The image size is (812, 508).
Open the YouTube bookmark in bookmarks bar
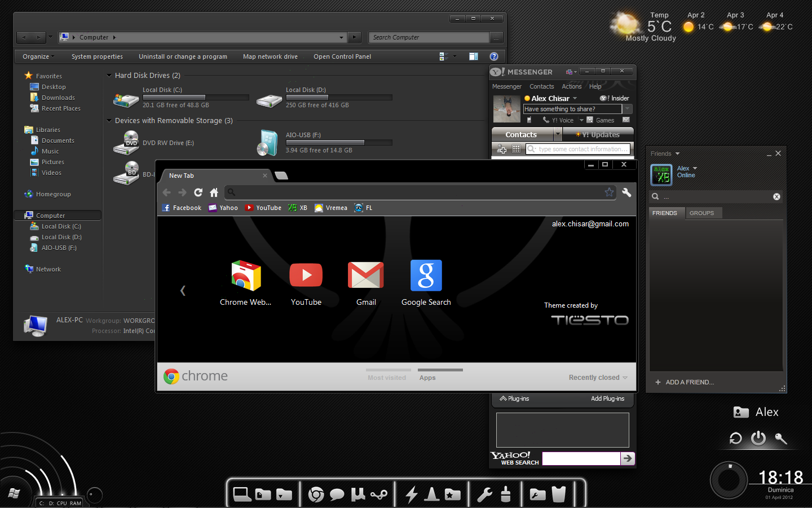[263, 208]
